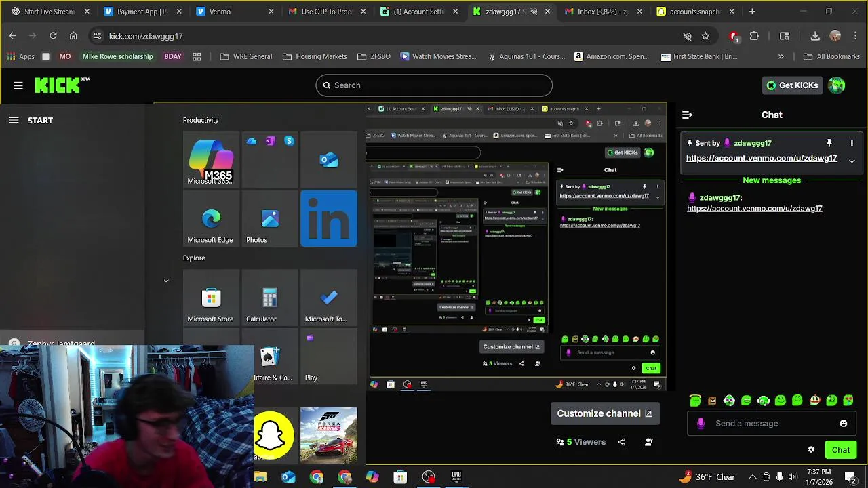Open Epic Games Launcher from taskbar
The height and width of the screenshot is (488, 868).
pos(456,477)
